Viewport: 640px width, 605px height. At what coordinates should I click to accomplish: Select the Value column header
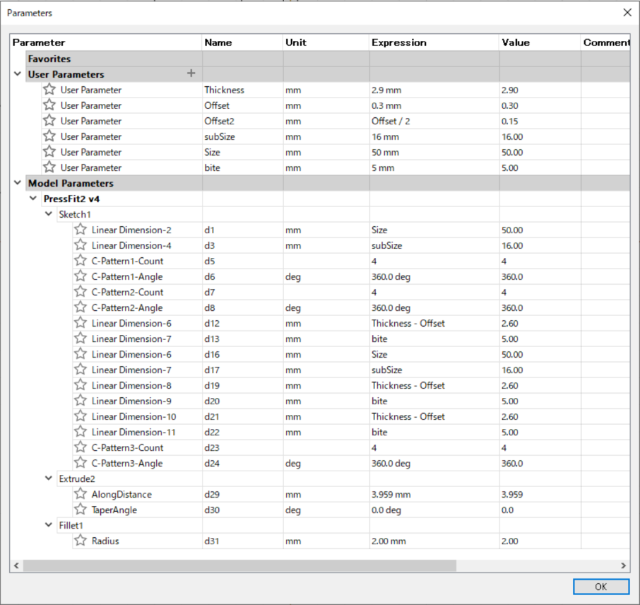tap(540, 42)
